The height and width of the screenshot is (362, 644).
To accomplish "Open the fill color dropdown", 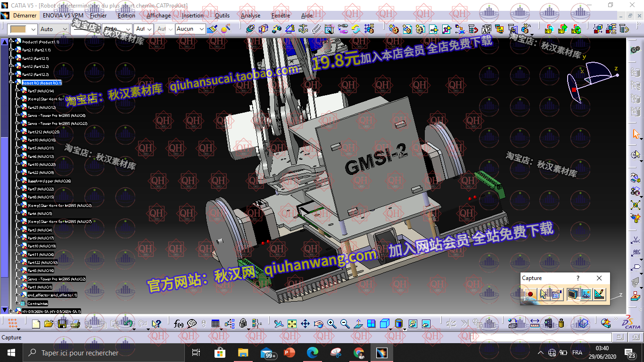I will [x=33, y=29].
